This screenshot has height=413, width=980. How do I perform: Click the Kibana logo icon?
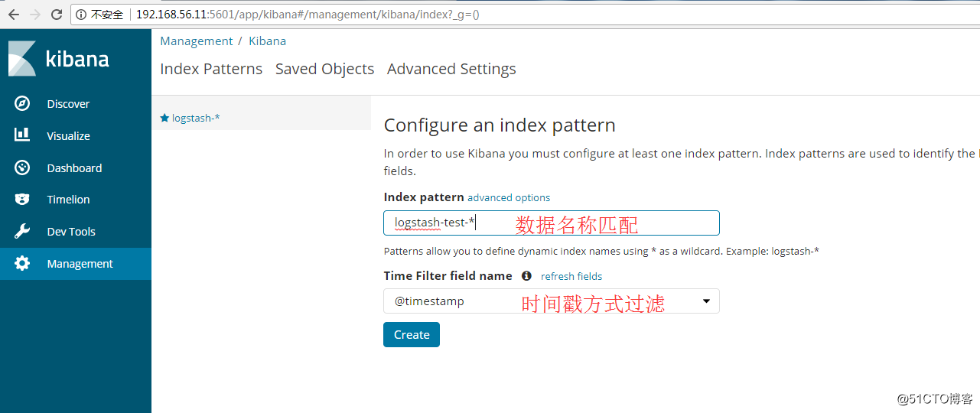[x=22, y=59]
